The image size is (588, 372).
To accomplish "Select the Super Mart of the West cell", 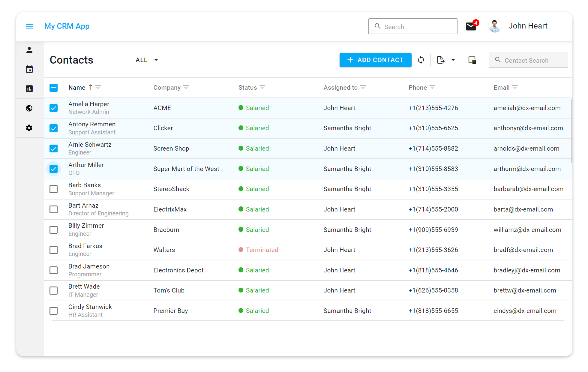I will (186, 169).
